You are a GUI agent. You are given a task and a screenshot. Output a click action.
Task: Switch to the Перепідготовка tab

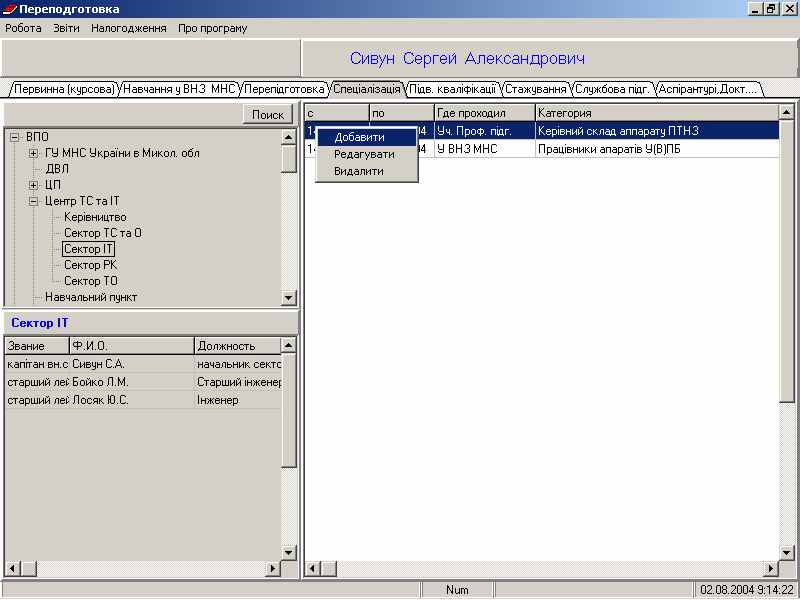pyautogui.click(x=284, y=89)
